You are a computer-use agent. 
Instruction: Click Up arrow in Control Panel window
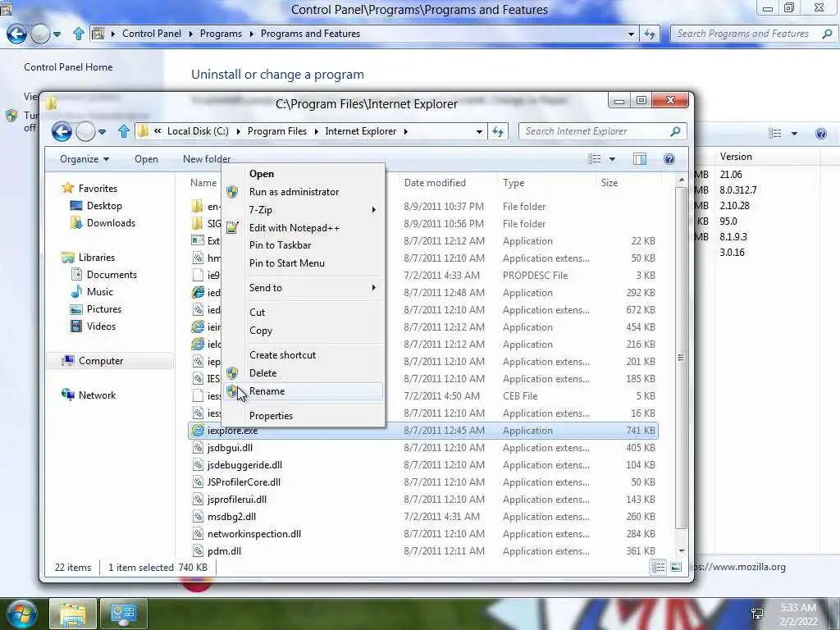coord(79,34)
